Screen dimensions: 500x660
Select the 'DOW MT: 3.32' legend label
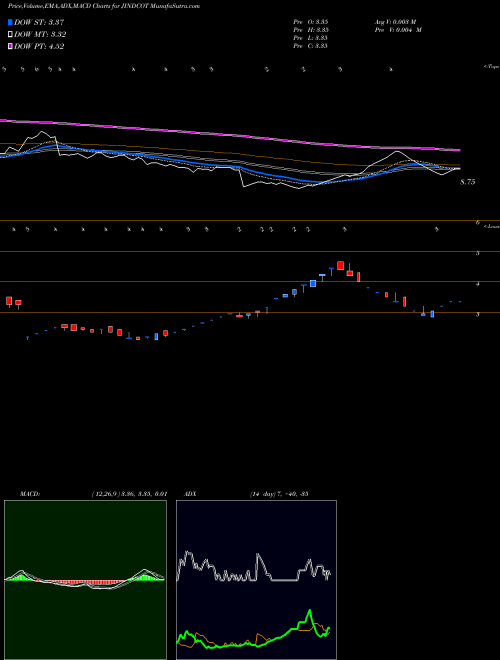pyautogui.click(x=40, y=35)
